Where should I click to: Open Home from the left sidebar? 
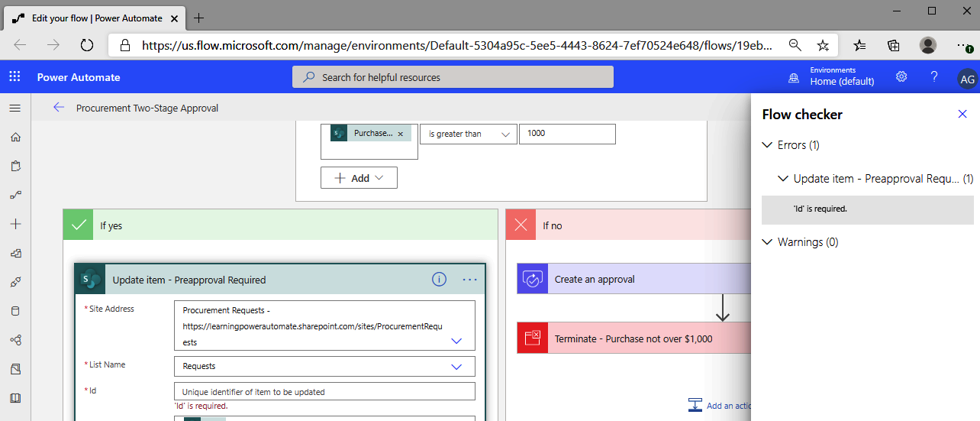click(15, 137)
